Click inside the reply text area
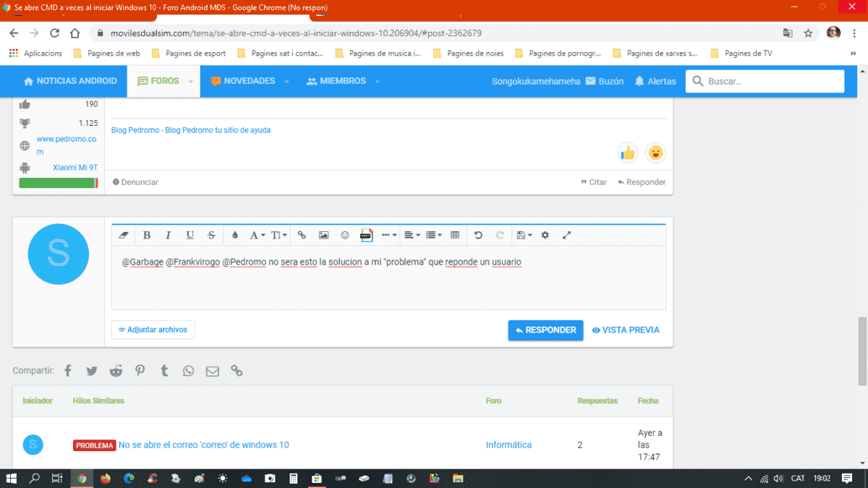Screen dimensions: 868x488 388,278
